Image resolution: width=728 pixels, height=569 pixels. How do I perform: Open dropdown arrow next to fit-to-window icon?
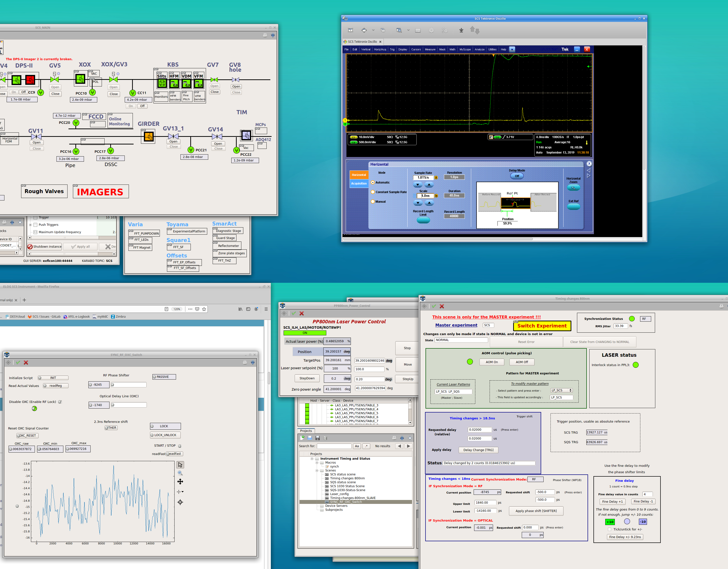click(x=373, y=30)
